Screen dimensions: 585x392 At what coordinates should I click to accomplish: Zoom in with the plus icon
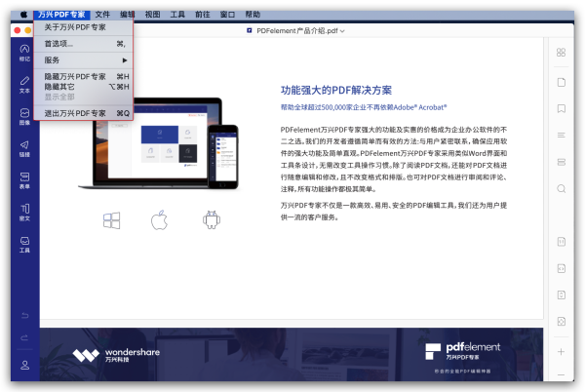tap(561, 351)
